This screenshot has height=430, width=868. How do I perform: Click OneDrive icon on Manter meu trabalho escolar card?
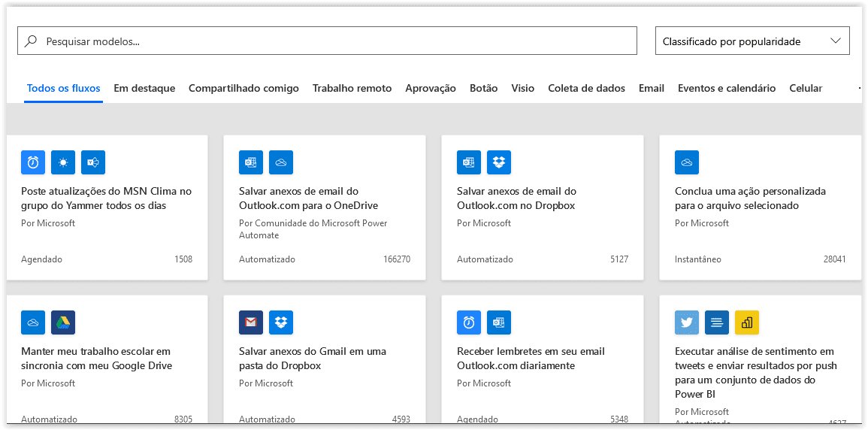pyautogui.click(x=33, y=322)
